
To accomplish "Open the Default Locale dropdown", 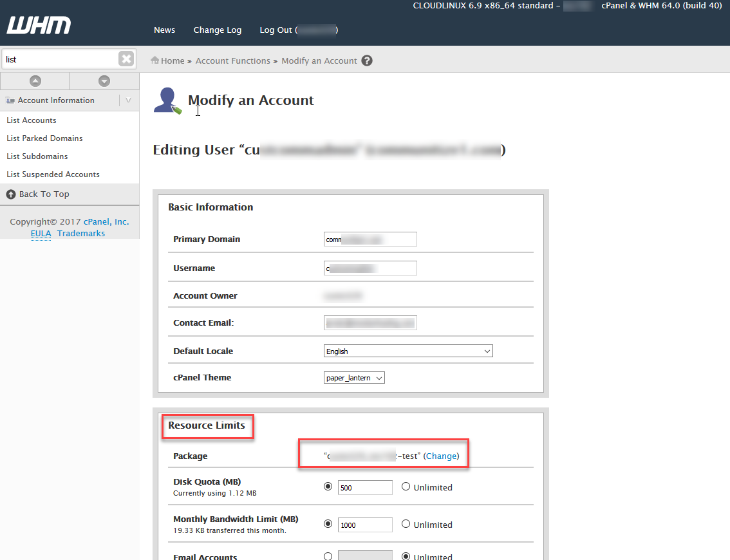I will point(408,351).
